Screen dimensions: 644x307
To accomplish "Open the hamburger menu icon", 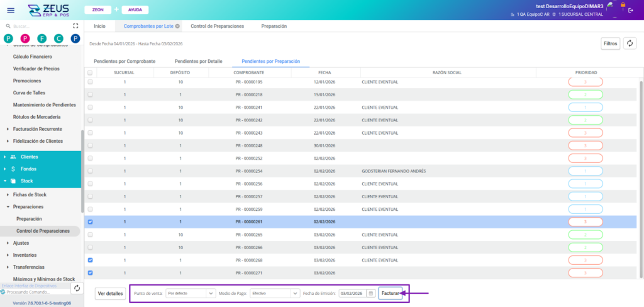I will tap(11, 10).
